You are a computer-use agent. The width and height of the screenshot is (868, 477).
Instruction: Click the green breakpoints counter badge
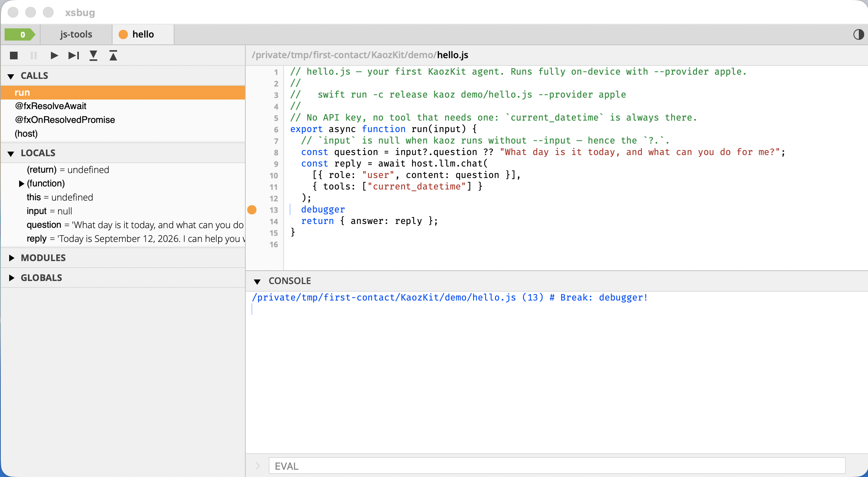pyautogui.click(x=20, y=34)
